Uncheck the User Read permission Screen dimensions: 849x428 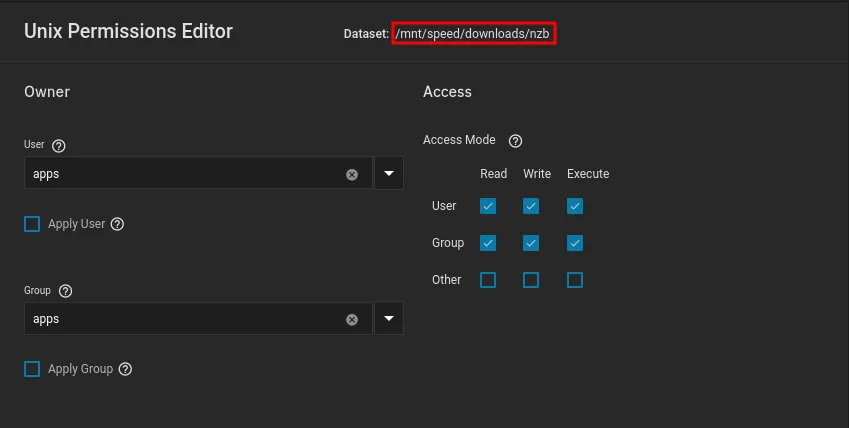tap(488, 206)
